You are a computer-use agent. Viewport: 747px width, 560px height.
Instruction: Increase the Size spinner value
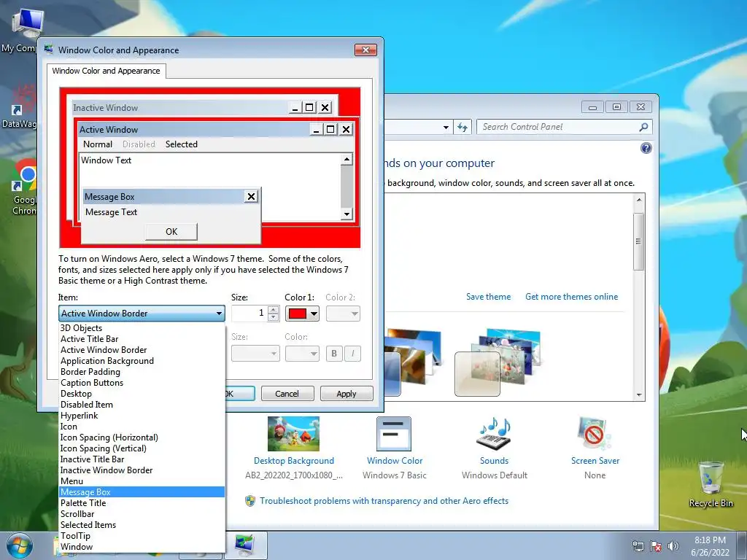(273, 310)
